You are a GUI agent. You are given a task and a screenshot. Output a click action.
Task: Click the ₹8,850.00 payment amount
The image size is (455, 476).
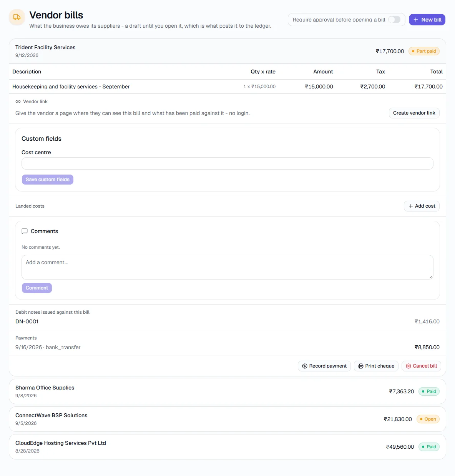point(427,347)
